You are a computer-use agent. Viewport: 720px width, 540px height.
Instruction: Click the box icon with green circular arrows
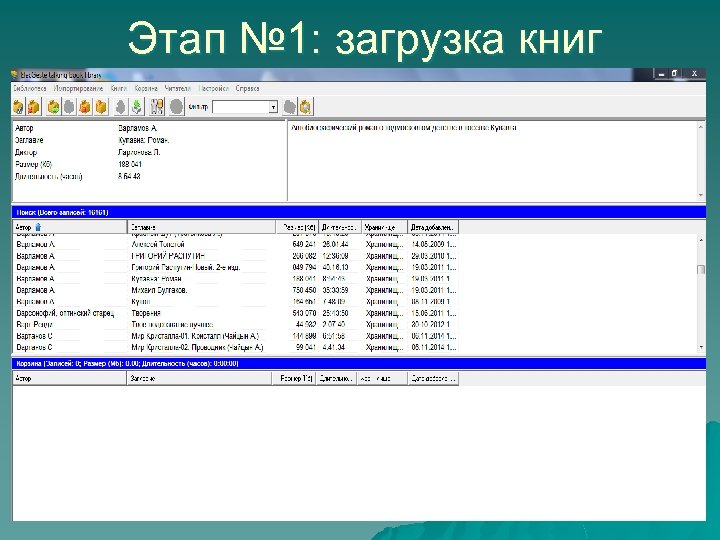[54, 107]
